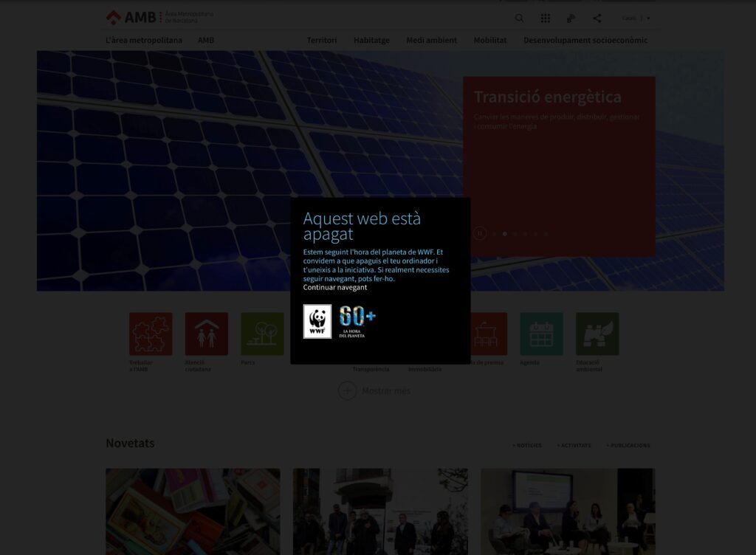Click the share icon in header
The width and height of the screenshot is (756, 555).
(x=597, y=18)
